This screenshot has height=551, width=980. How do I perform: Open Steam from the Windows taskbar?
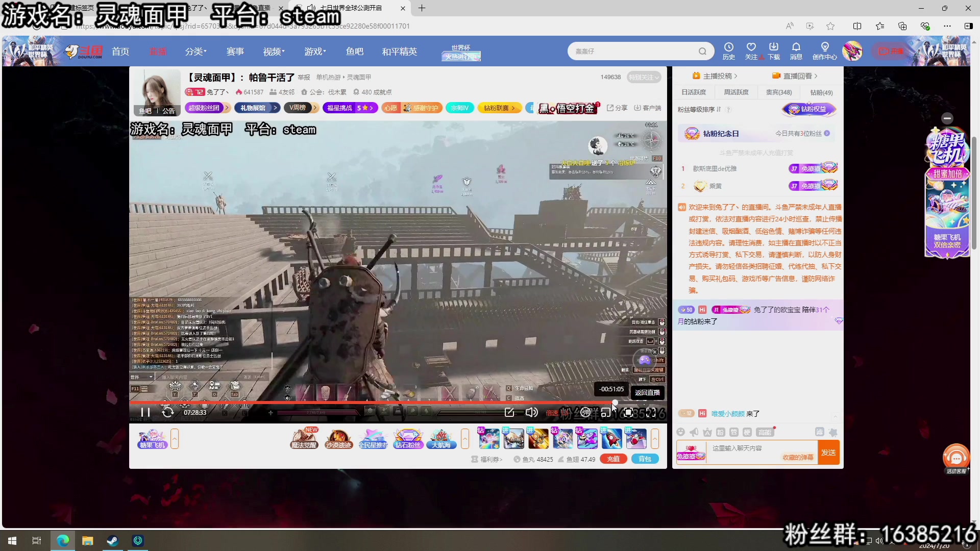113,540
